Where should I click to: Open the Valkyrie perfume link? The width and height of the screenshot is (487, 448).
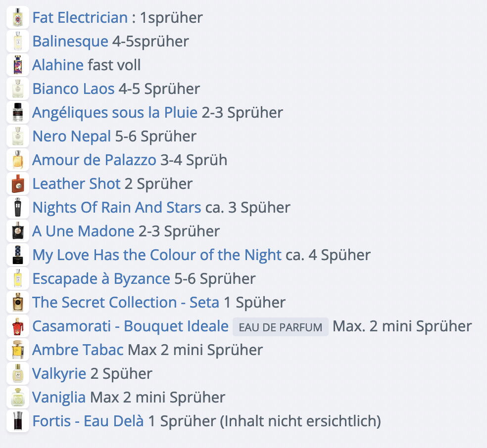(59, 373)
